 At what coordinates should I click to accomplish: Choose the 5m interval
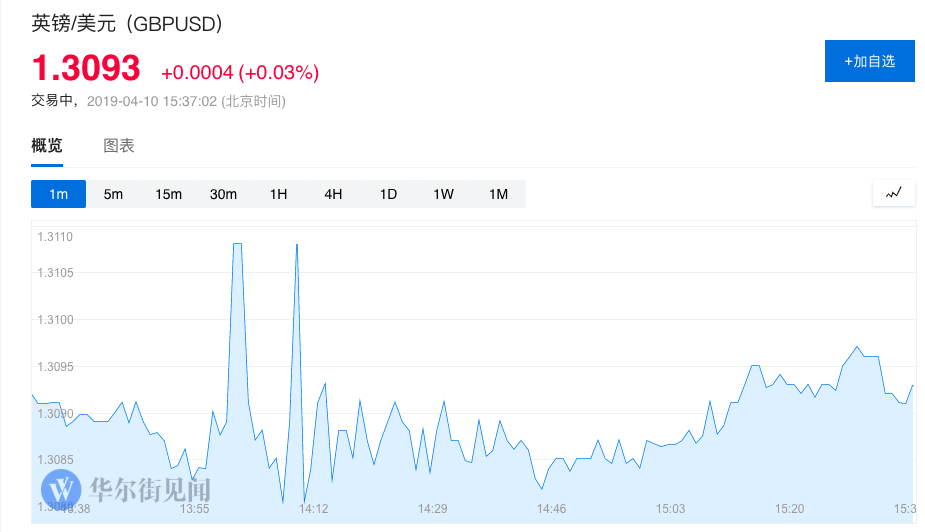click(113, 194)
